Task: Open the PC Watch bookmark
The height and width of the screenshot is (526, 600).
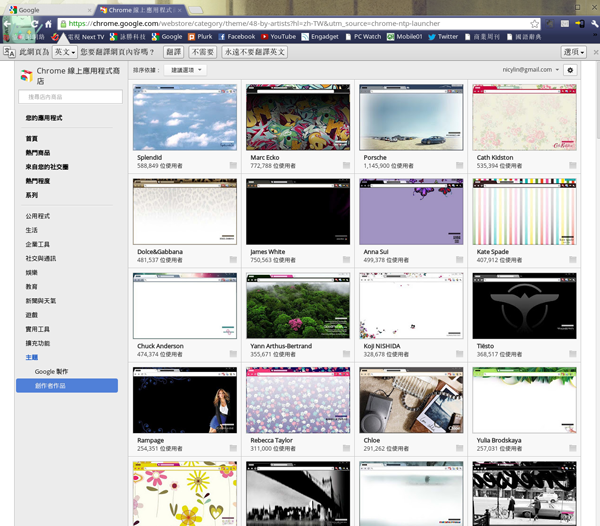Action: point(363,37)
